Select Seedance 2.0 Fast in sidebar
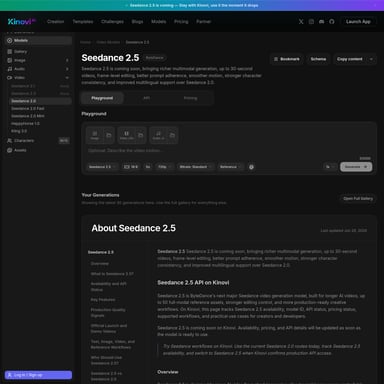 click(x=28, y=109)
